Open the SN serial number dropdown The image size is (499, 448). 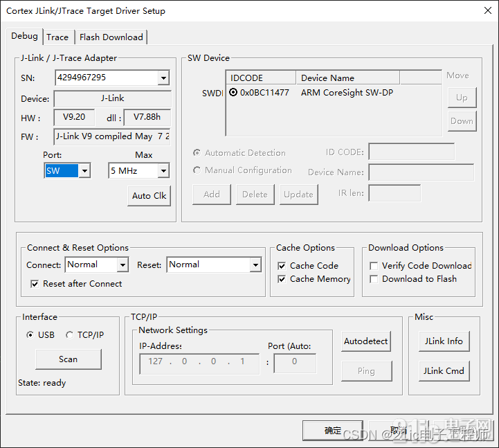pyautogui.click(x=163, y=78)
